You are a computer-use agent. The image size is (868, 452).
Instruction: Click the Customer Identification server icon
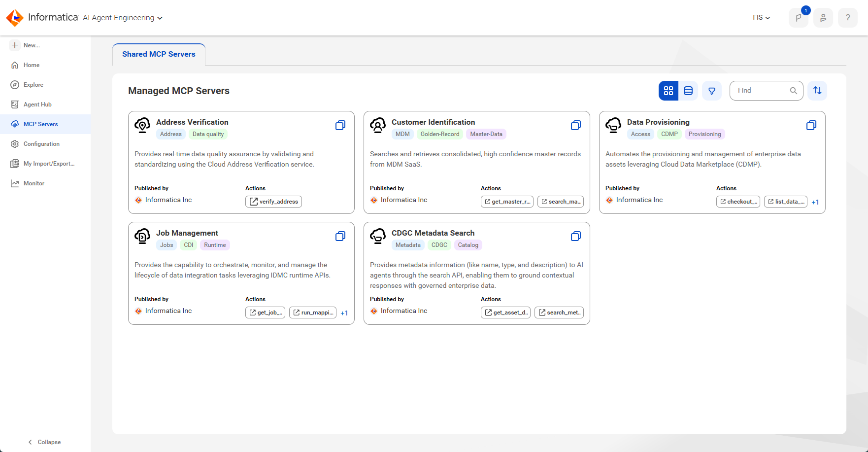tap(378, 125)
